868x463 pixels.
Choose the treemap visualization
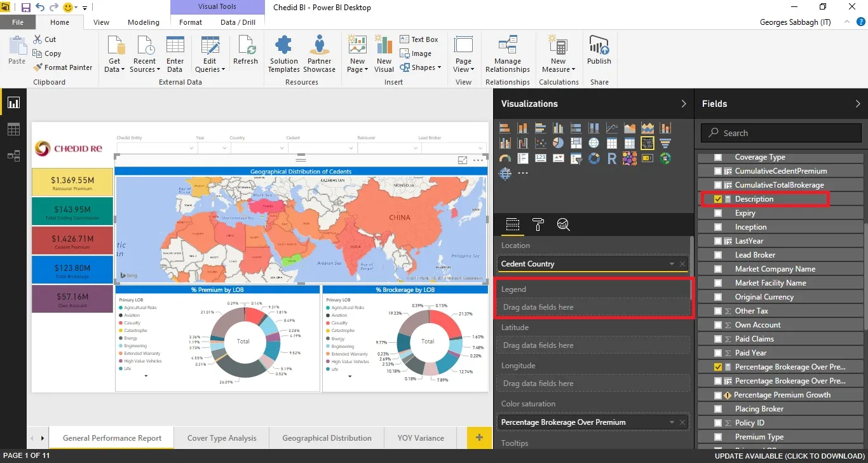click(x=576, y=143)
